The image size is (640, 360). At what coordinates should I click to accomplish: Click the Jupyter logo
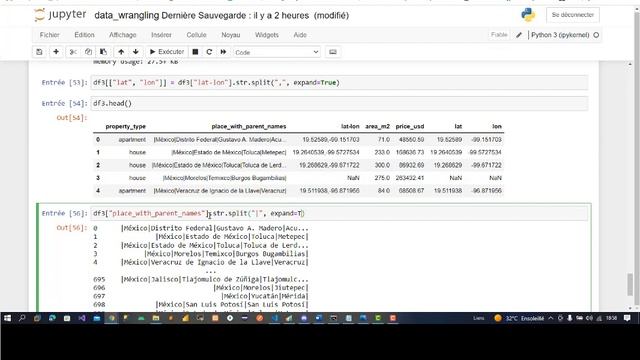pyautogui.click(x=60, y=15)
